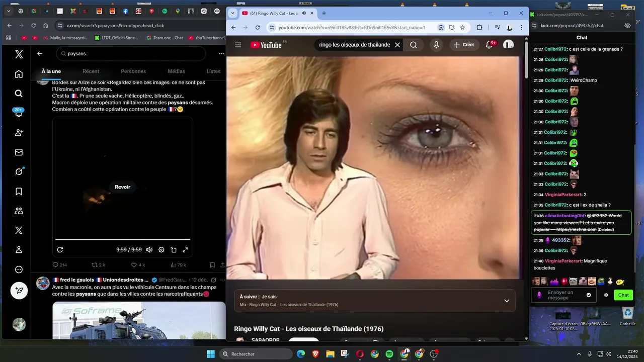Switch to the Personnes tab on X
Screen dimensions: 644x362
133,71
